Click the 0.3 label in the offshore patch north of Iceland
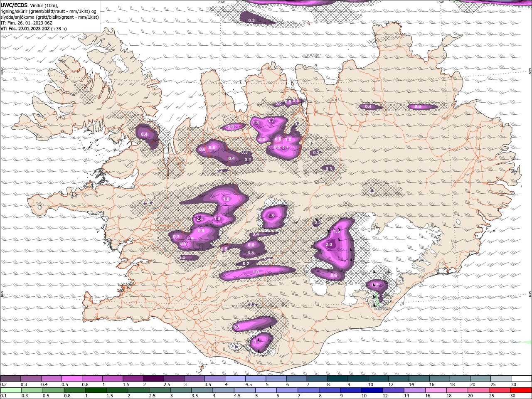The image size is (532, 399). [x=251, y=20]
